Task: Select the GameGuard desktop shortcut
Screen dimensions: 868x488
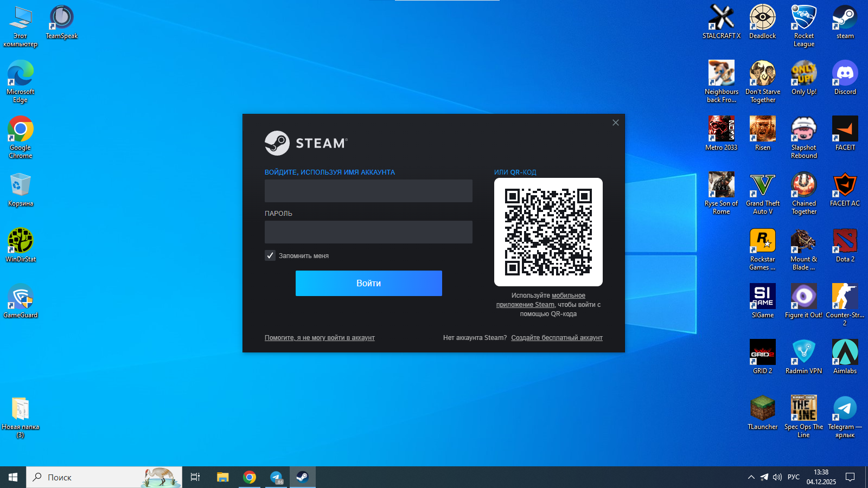Action: pos(21,301)
